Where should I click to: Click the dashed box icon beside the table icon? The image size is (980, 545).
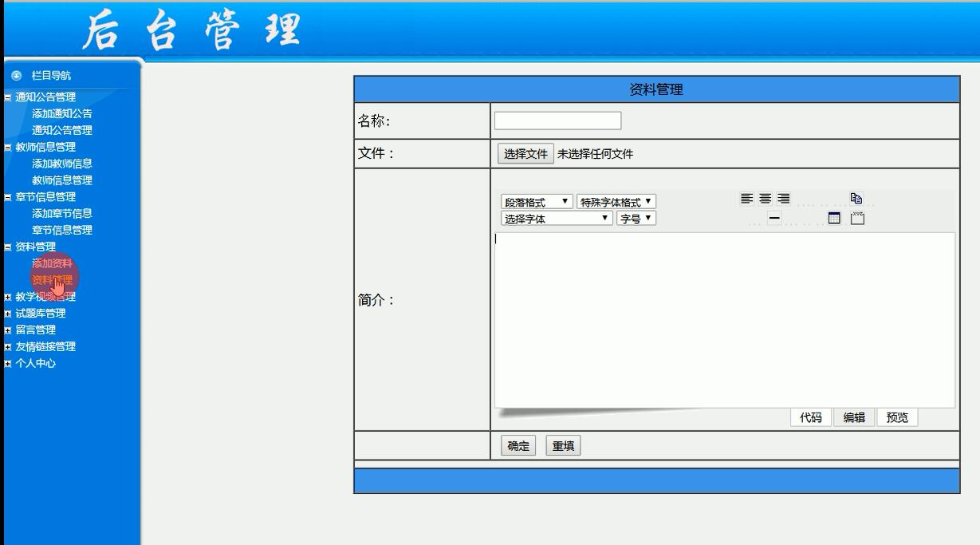coord(857,218)
